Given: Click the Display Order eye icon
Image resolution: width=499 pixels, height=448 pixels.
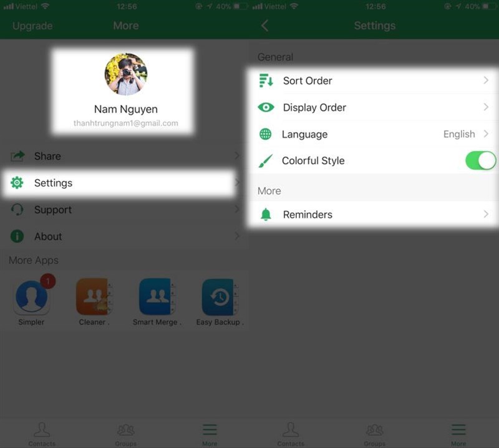Looking at the screenshot, I should (x=266, y=107).
